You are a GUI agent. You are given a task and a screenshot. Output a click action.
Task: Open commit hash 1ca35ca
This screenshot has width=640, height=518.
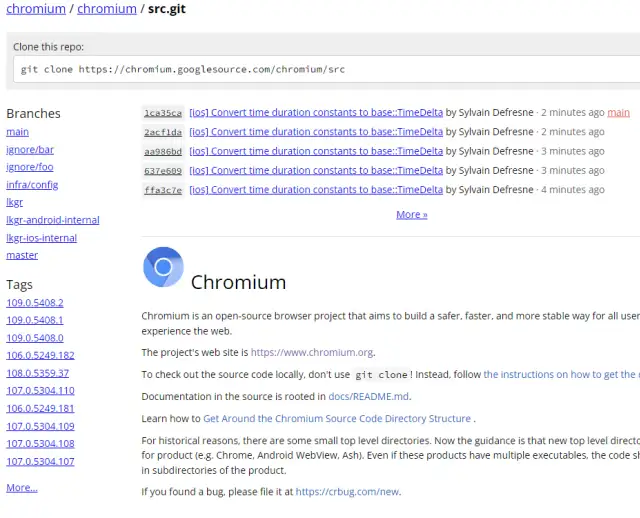[x=163, y=113]
